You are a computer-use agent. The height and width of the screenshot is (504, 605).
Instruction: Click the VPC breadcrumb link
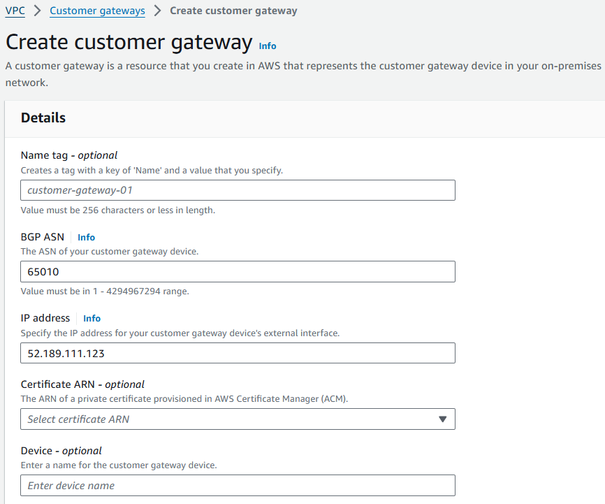point(15,11)
